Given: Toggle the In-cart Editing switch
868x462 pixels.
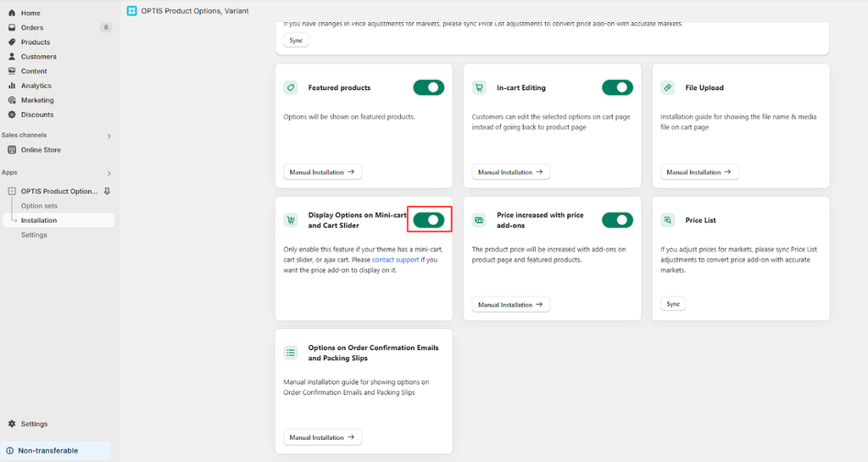Looking at the screenshot, I should 617,87.
